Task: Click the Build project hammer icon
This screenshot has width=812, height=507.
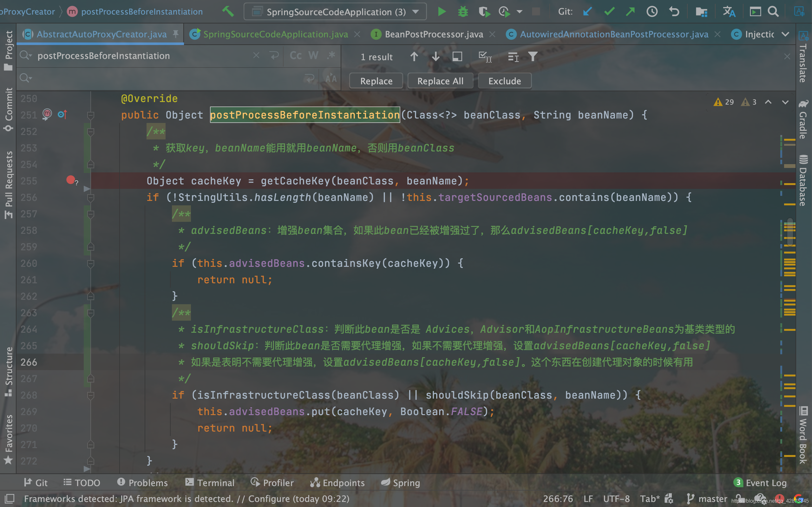Action: (228, 12)
